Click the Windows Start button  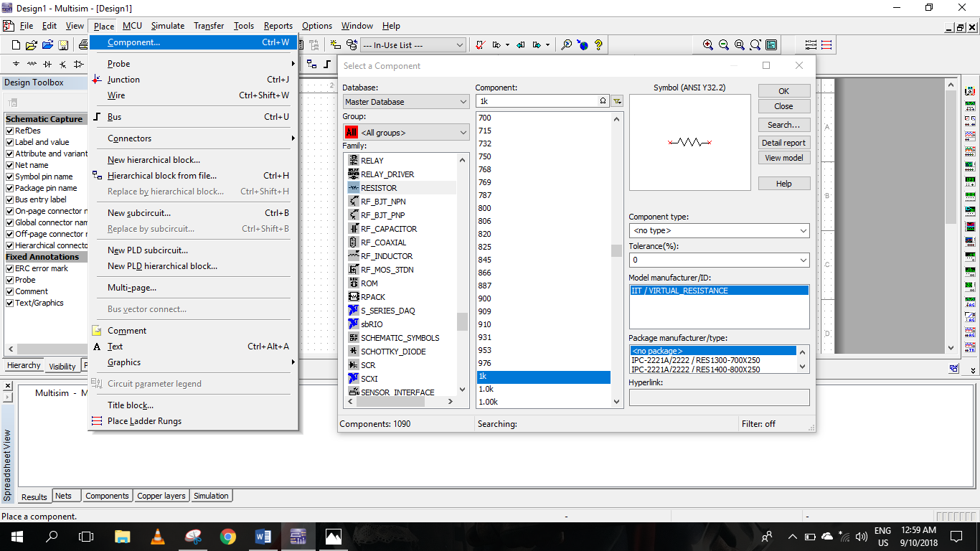(17, 536)
